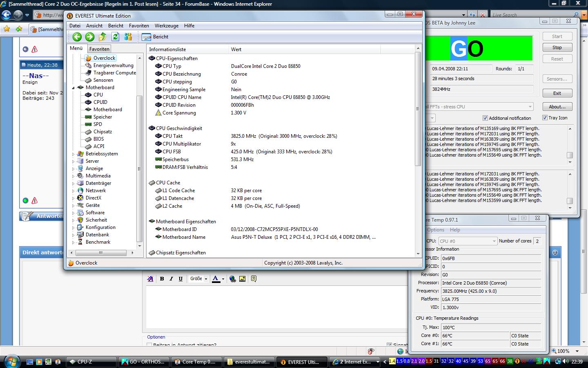This screenshot has width=588, height=368.
Task: Go back with EVEREST green left arrow
Action: 77,37
